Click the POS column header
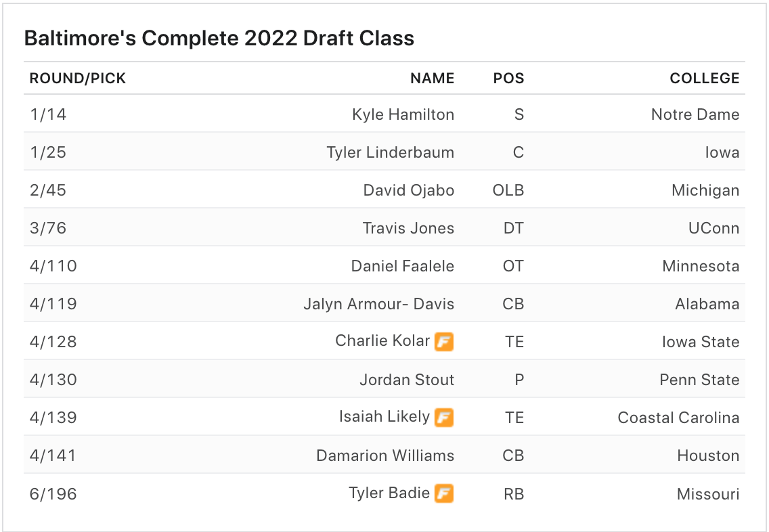Image resolution: width=769 pixels, height=532 pixels. coord(508,79)
